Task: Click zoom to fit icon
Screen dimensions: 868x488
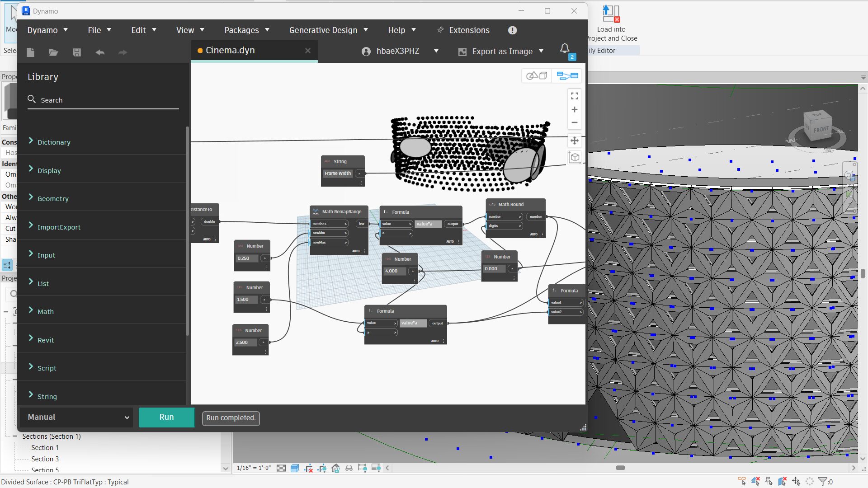Action: tap(574, 96)
